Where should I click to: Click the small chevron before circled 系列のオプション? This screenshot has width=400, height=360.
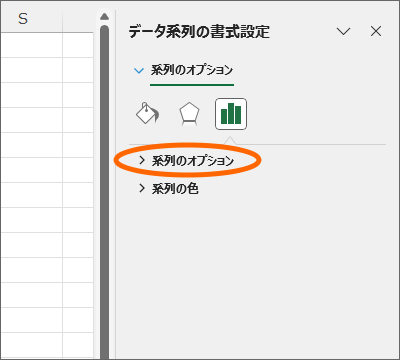[142, 160]
